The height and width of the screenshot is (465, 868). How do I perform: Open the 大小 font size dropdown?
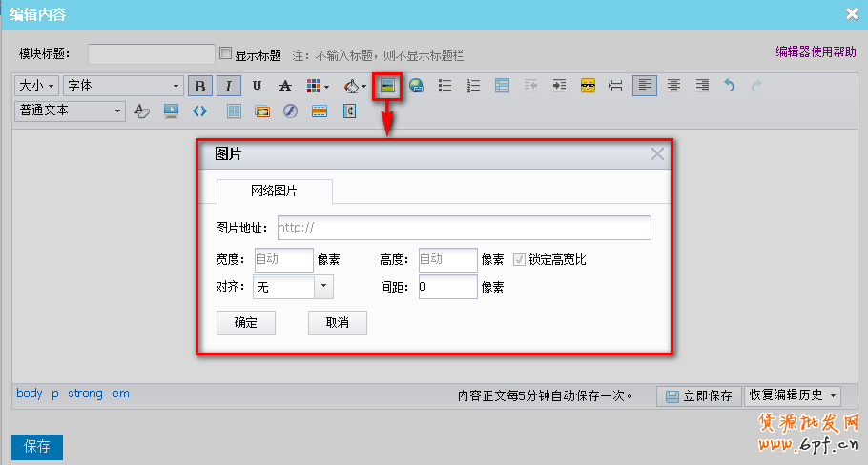coord(37,86)
